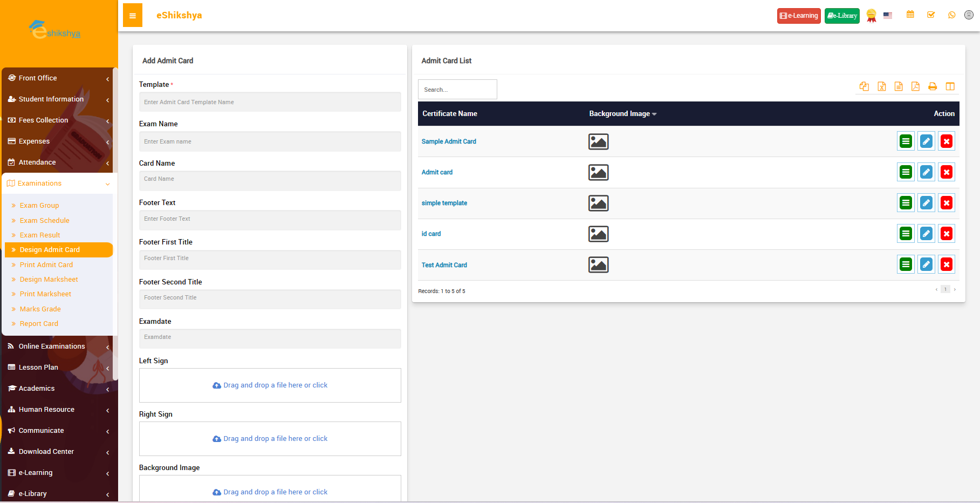Go to Exam Schedule menu item

tap(45, 221)
